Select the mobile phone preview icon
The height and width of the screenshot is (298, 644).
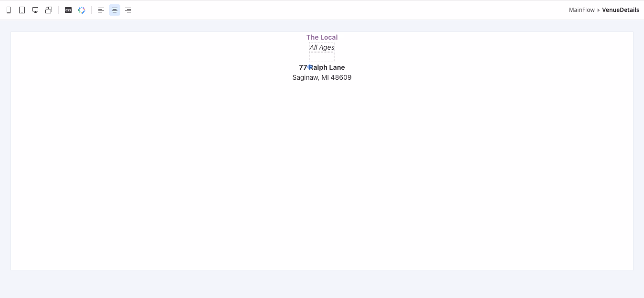8,10
